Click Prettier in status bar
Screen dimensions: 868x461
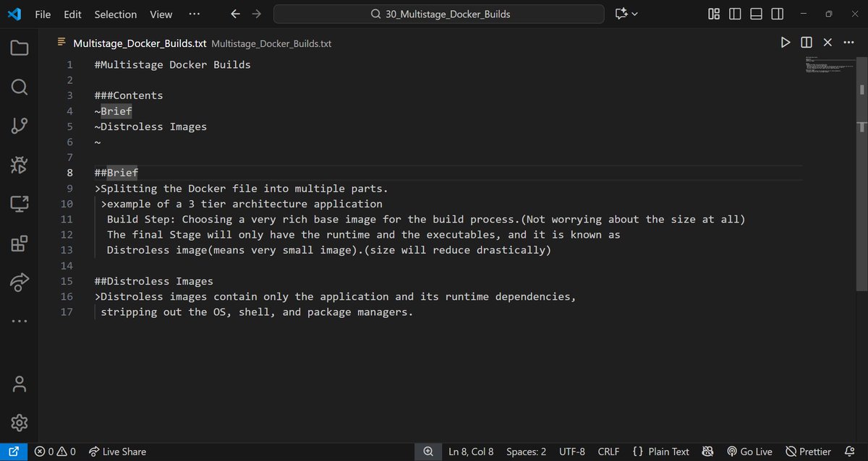(x=809, y=452)
